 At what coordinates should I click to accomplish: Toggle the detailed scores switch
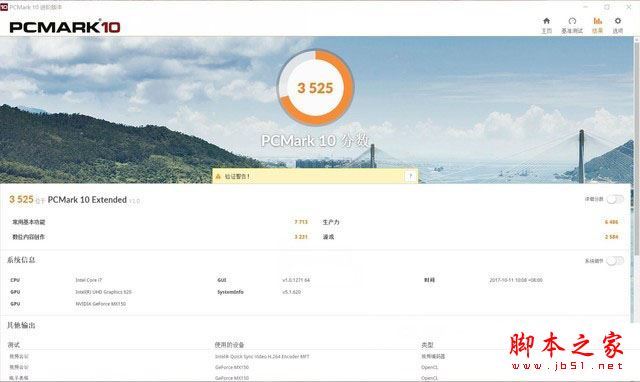click(615, 199)
